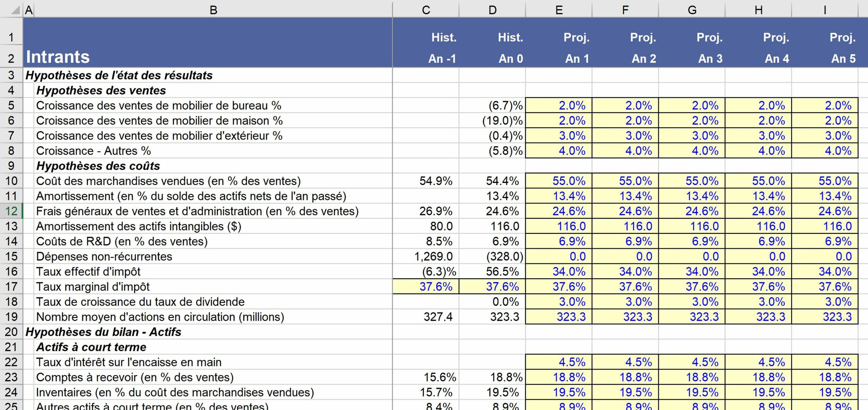Select column header I

click(825, 8)
